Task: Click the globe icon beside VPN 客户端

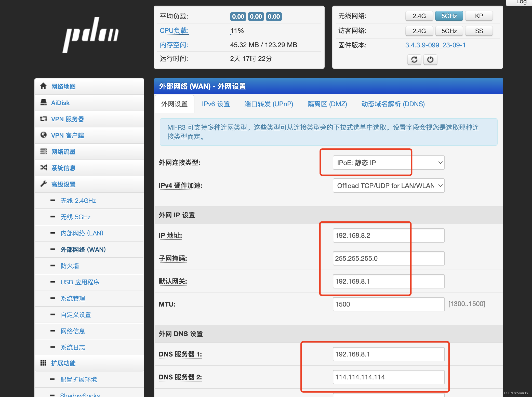Action: (x=43, y=135)
